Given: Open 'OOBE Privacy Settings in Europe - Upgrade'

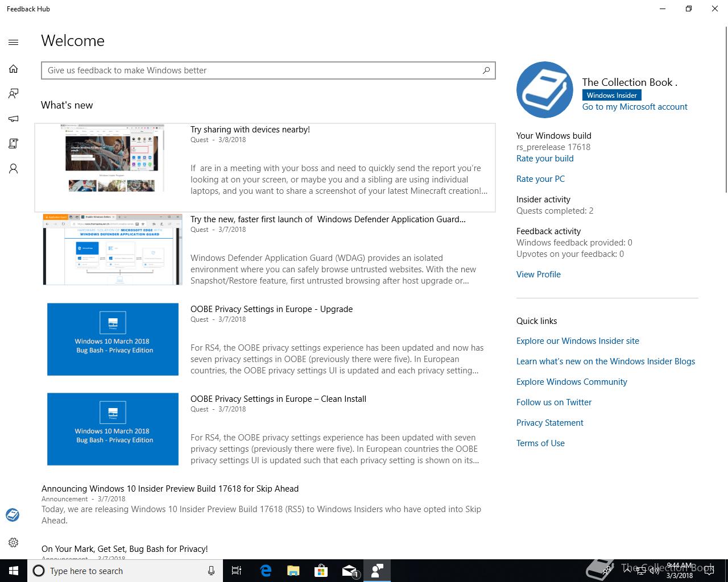Looking at the screenshot, I should pos(271,309).
